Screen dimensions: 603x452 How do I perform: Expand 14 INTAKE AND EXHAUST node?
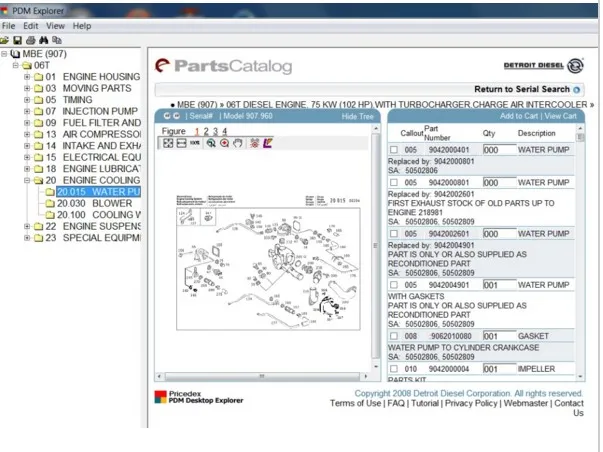coord(27,146)
